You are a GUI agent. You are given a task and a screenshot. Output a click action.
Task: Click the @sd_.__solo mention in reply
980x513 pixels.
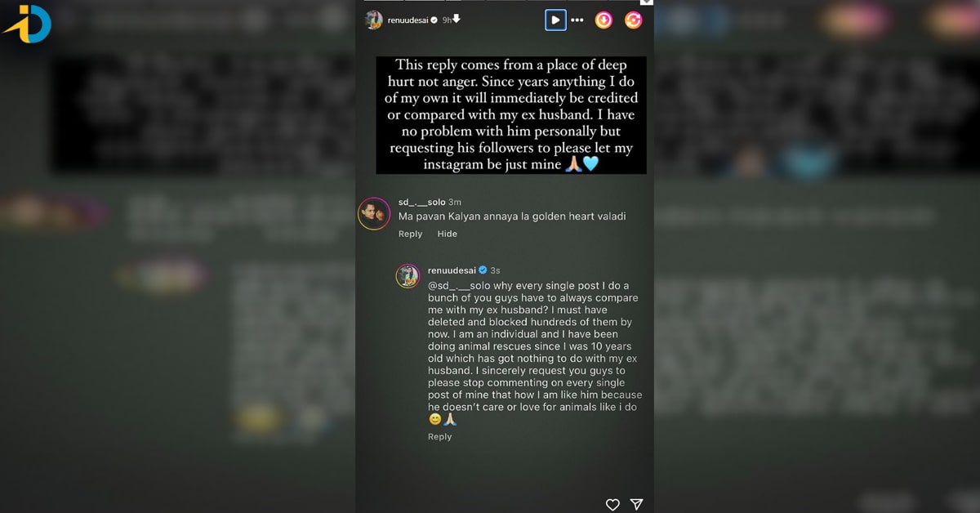coord(459,287)
